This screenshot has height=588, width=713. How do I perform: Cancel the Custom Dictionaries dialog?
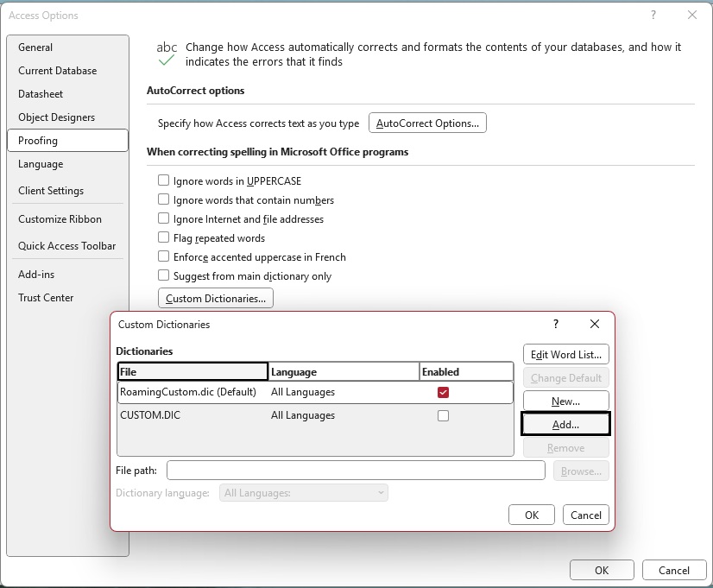[x=586, y=515]
